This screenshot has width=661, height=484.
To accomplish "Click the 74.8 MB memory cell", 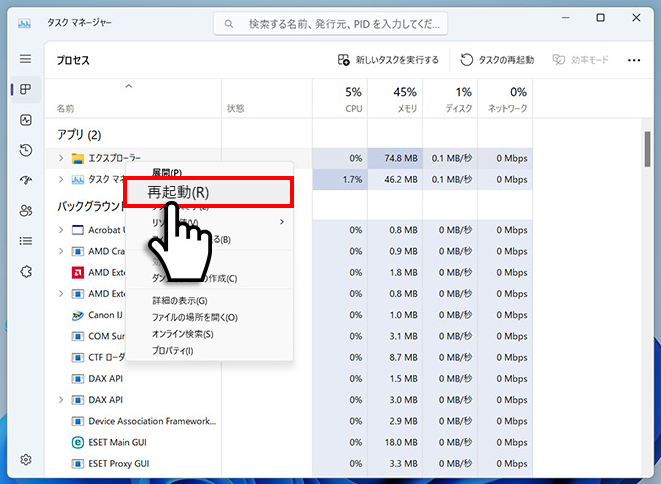I will [395, 158].
